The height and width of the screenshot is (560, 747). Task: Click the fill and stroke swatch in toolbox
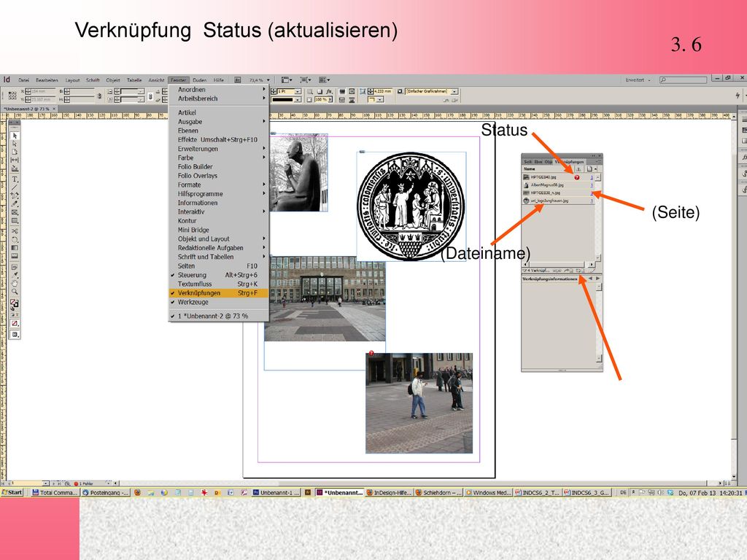15,304
